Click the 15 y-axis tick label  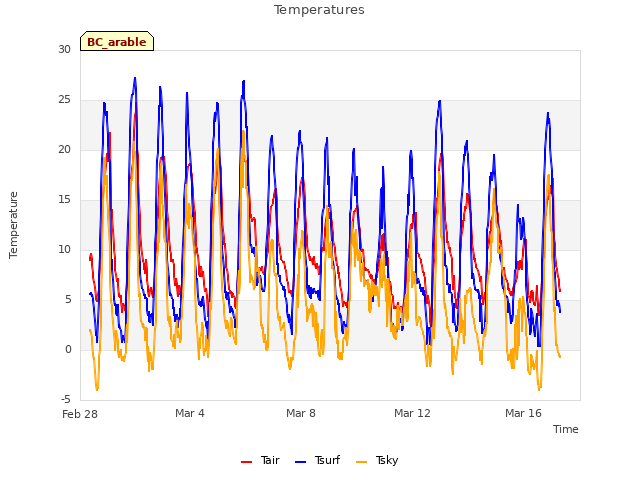coord(64,200)
